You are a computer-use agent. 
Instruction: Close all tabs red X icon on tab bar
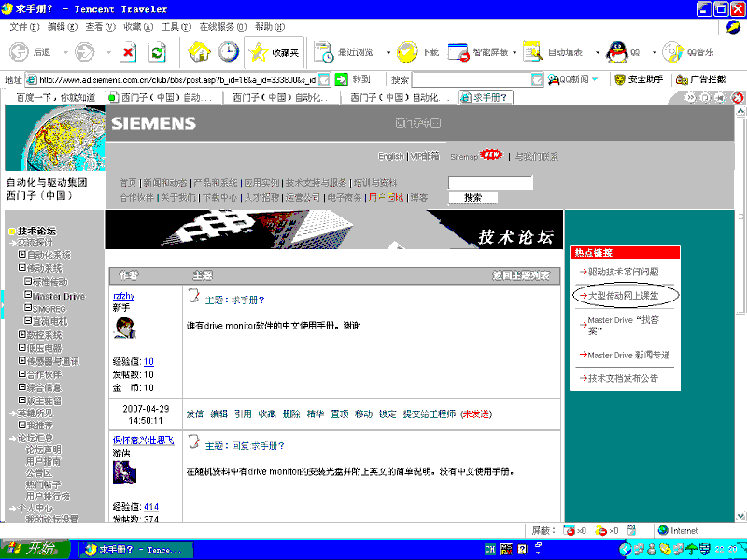pos(737,98)
